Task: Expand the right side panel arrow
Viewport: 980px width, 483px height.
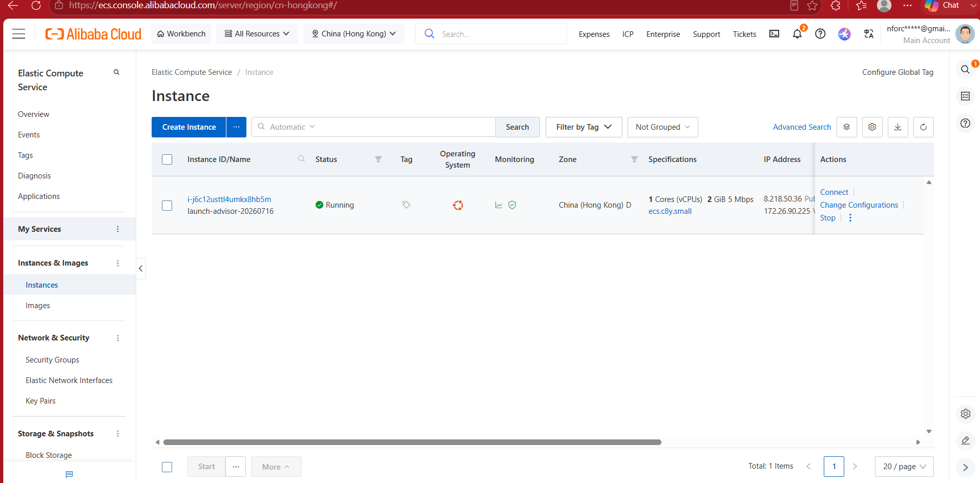Action: [x=966, y=468]
